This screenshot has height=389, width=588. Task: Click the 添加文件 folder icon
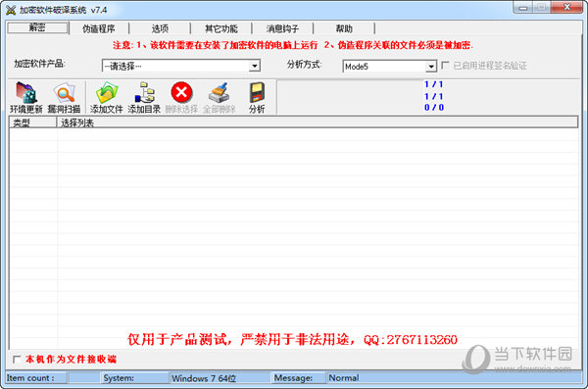click(x=107, y=92)
